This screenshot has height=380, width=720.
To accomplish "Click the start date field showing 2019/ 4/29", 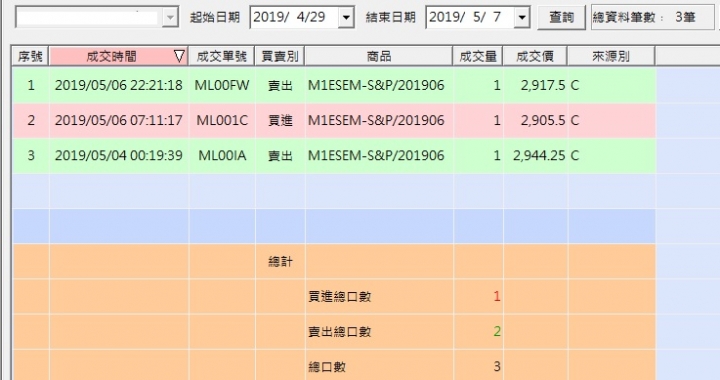I will pyautogui.click(x=295, y=17).
